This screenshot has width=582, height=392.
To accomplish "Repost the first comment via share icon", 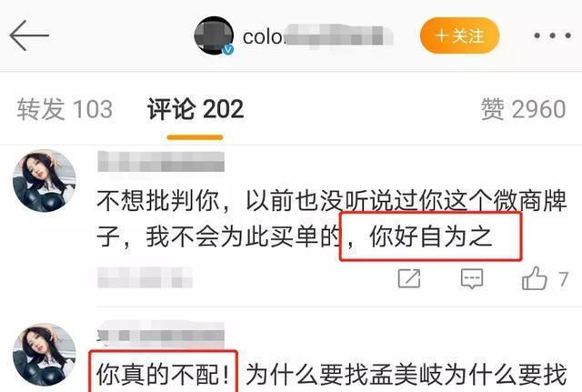I will [x=409, y=278].
